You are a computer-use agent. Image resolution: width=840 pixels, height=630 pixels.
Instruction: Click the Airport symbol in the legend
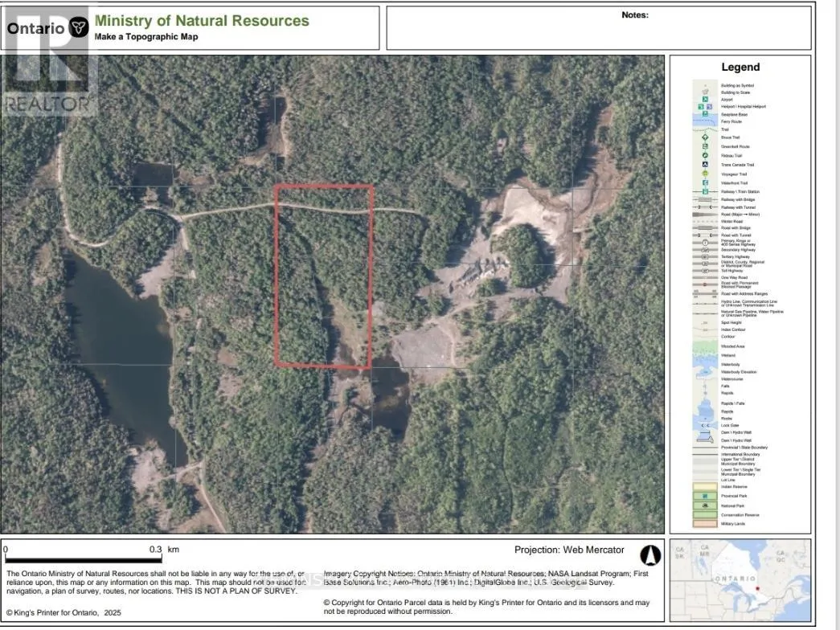pyautogui.click(x=705, y=99)
